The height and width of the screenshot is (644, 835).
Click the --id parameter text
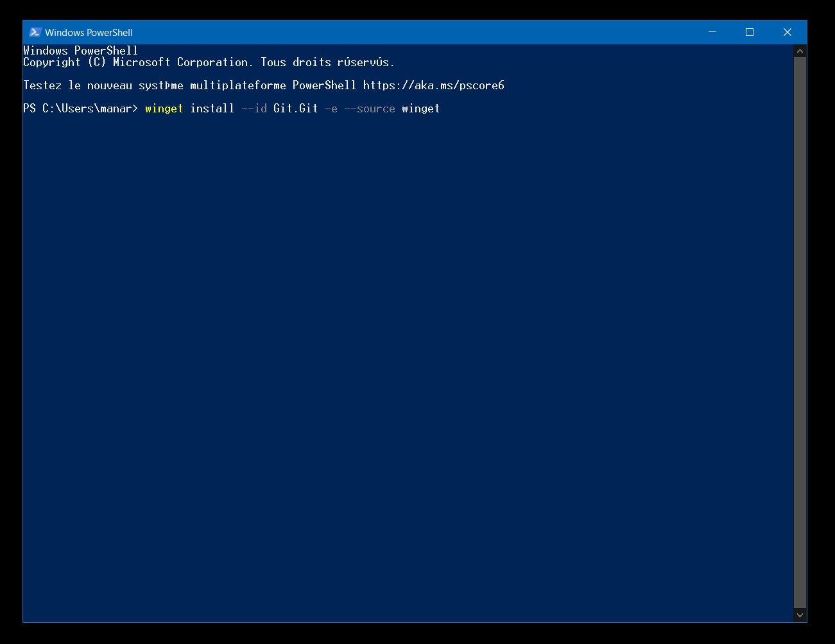254,109
